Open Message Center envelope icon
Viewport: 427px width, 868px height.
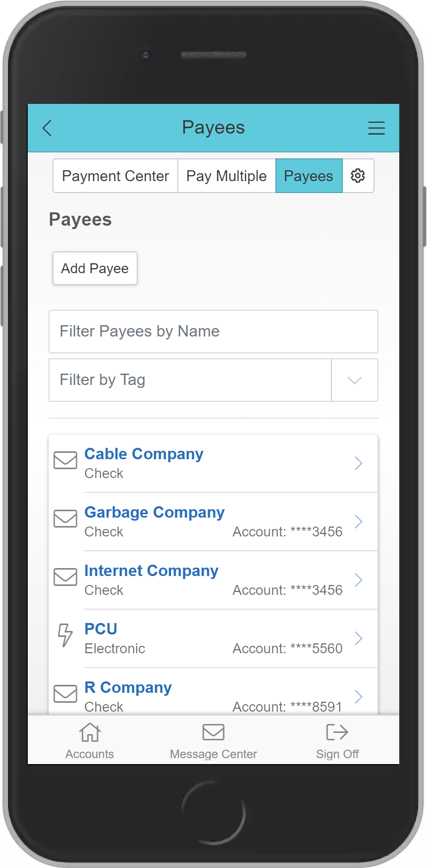pos(213,732)
